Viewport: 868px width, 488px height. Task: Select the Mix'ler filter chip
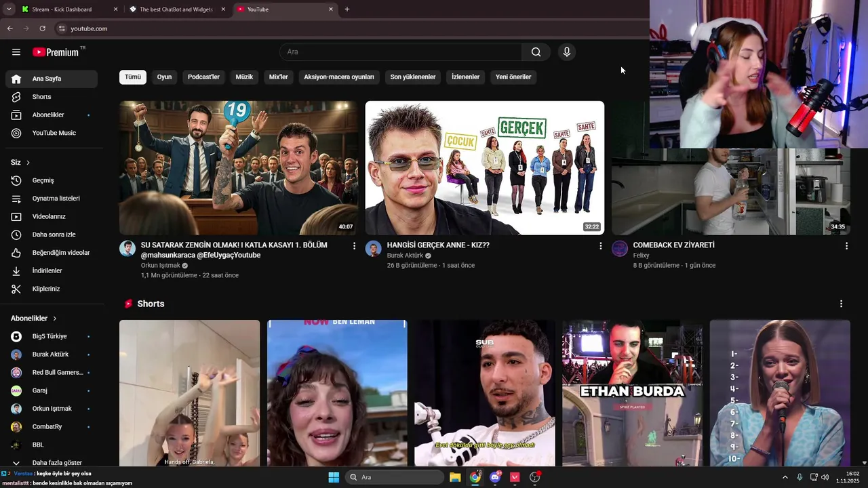coord(279,77)
